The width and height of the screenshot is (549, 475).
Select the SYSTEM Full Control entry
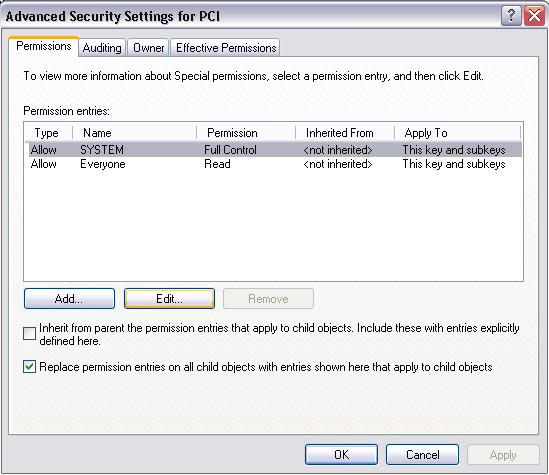tap(273, 150)
